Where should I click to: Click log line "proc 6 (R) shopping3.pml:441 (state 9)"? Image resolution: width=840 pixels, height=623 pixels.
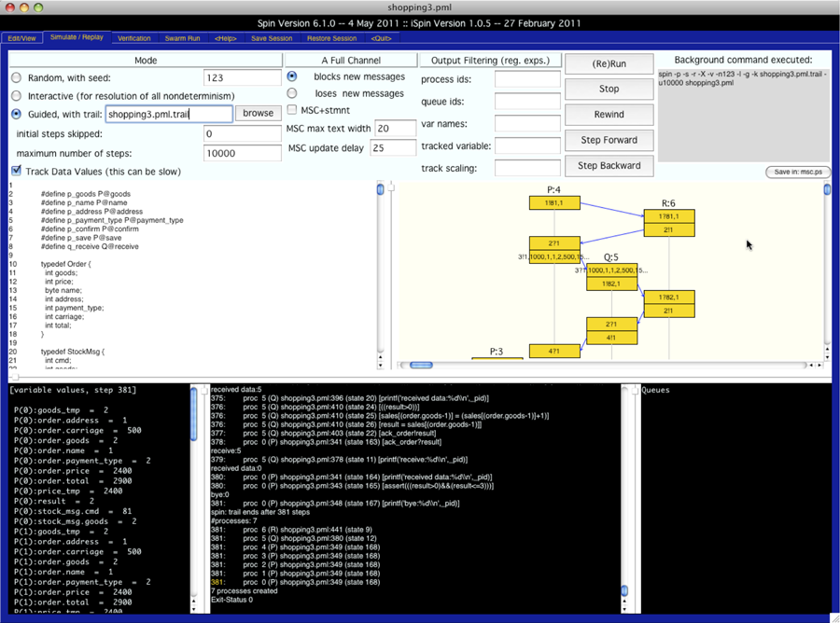(x=307, y=530)
